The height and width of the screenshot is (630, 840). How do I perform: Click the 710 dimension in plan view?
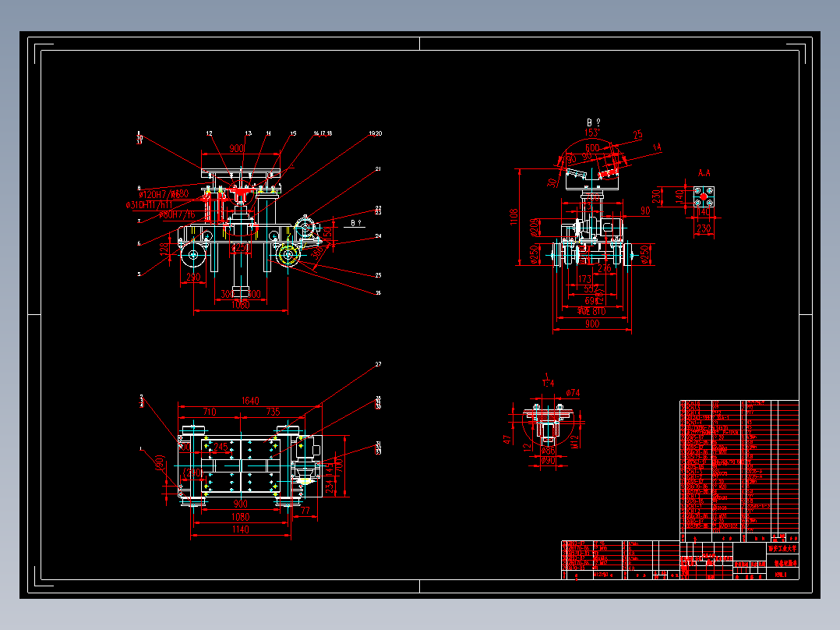[210, 412]
